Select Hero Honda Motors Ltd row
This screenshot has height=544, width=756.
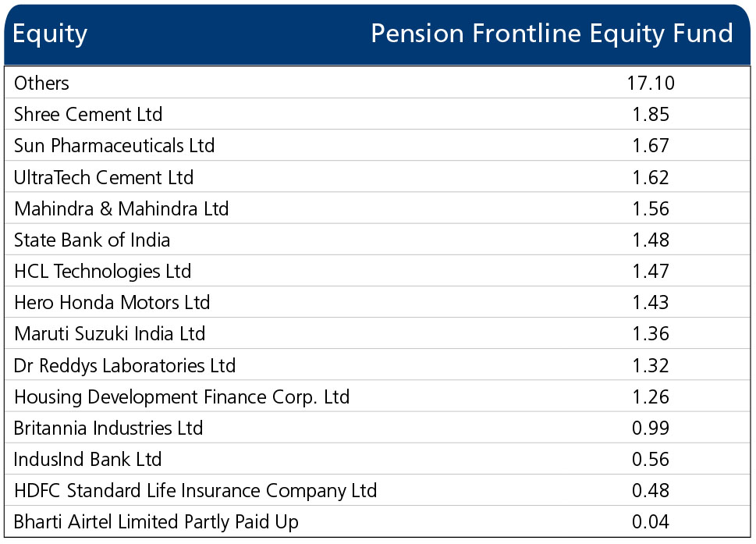point(378,302)
